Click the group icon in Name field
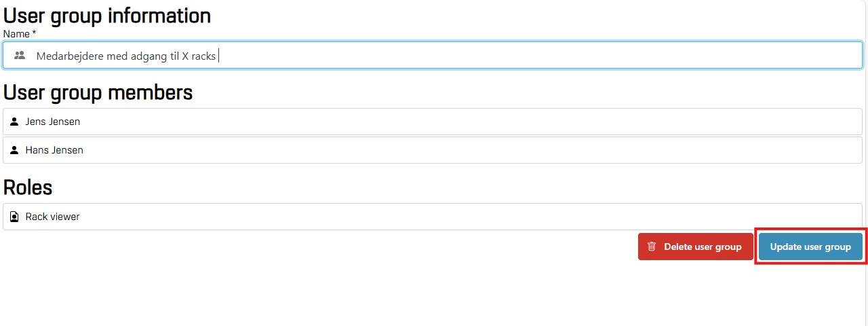Image resolution: width=868 pixels, height=326 pixels. pos(20,56)
